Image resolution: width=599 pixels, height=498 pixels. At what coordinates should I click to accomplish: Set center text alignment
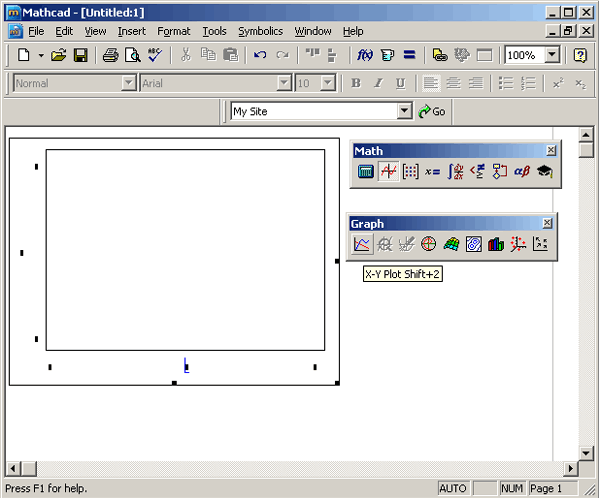pyautogui.click(x=453, y=83)
